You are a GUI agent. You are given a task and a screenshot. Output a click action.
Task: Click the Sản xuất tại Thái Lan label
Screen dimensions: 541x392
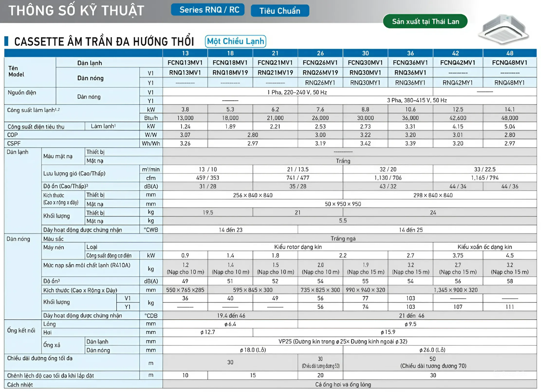point(425,21)
